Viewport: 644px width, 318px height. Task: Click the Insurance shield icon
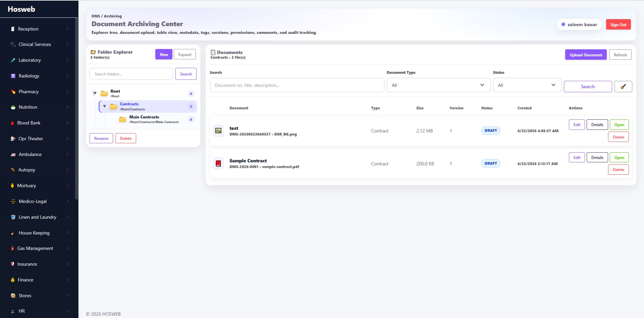point(12,264)
